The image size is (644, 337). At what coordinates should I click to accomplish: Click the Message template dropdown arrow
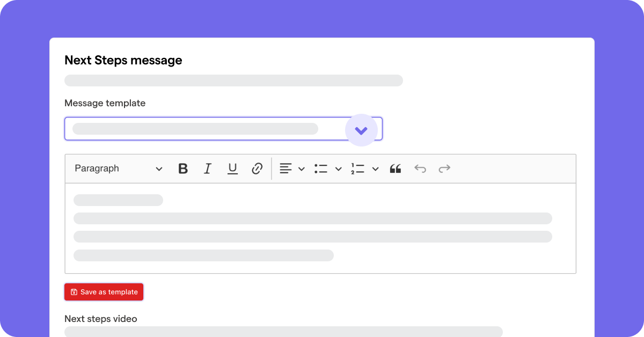(x=361, y=130)
